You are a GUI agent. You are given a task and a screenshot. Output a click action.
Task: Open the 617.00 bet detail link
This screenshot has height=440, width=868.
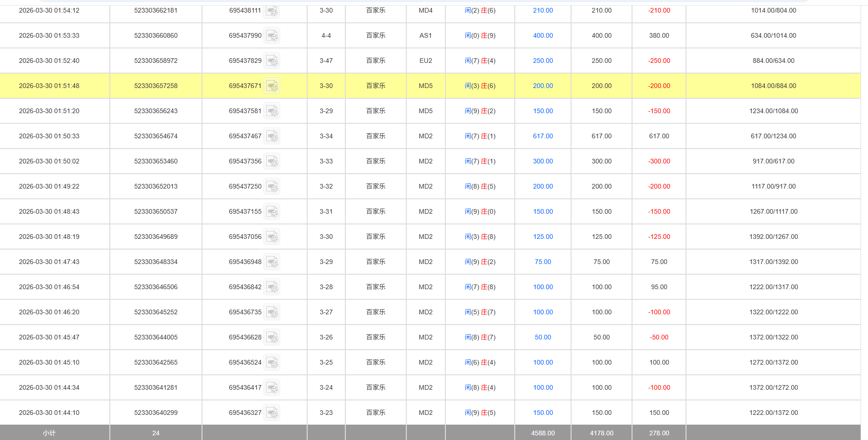(x=542, y=136)
